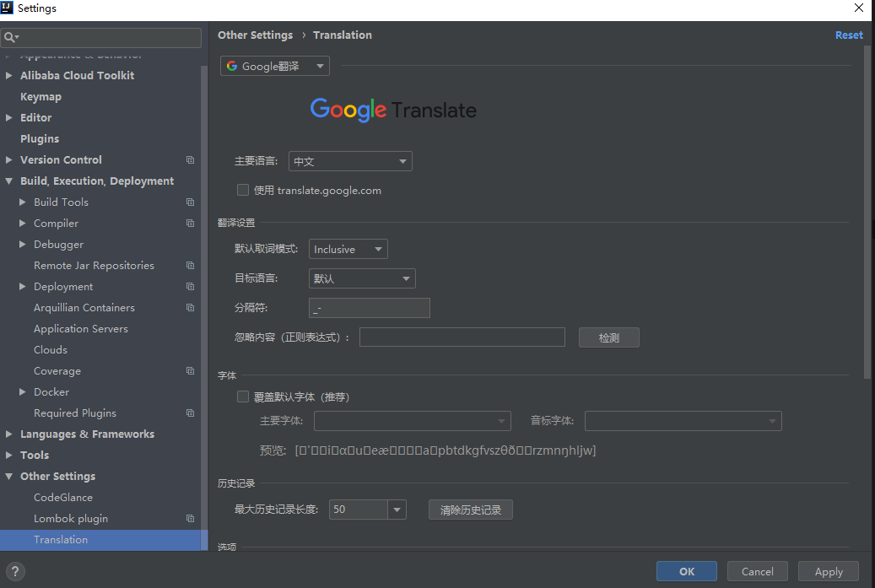The height and width of the screenshot is (588, 875).
Task: Collapse the Build, Execution, Deployment node
Action: 9,181
